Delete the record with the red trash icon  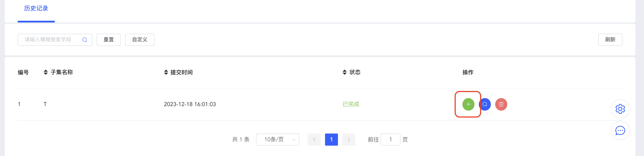(x=501, y=104)
